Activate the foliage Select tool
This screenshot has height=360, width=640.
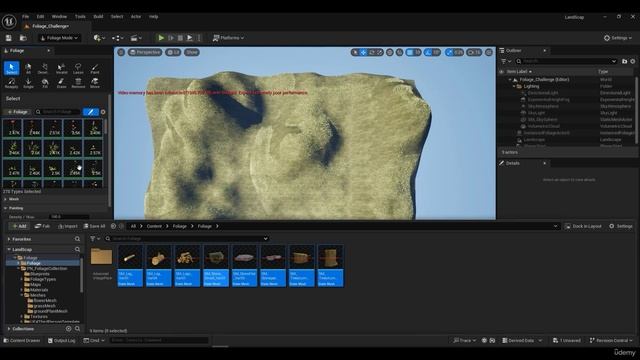(x=11, y=68)
